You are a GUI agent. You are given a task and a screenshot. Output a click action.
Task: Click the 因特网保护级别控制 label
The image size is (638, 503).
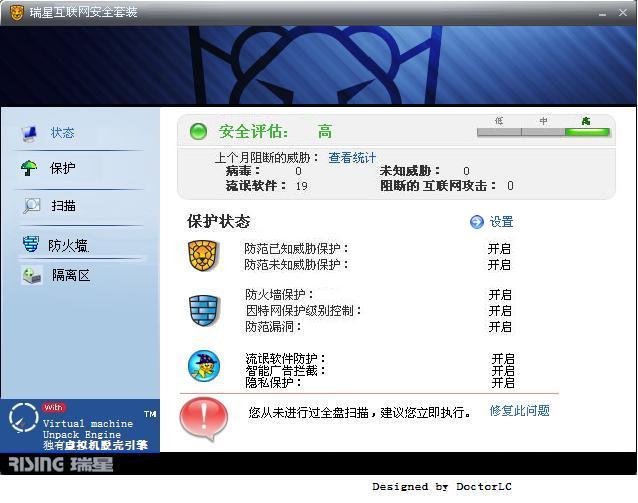tap(303, 311)
